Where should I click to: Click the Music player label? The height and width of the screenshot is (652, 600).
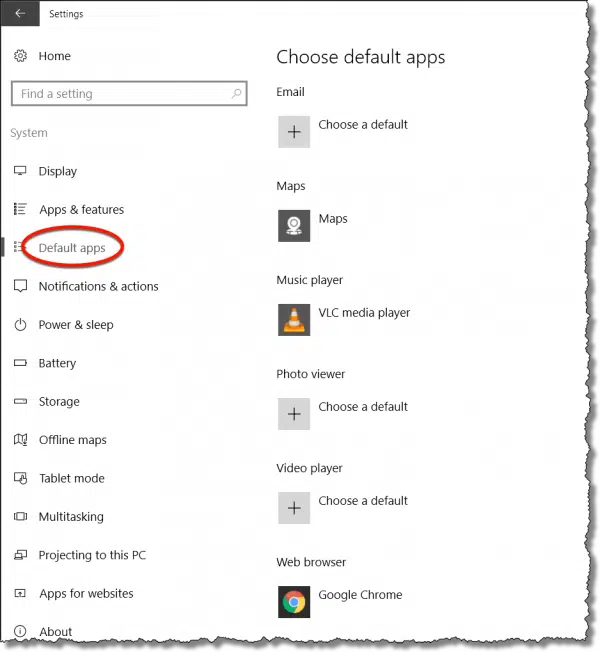tap(310, 280)
